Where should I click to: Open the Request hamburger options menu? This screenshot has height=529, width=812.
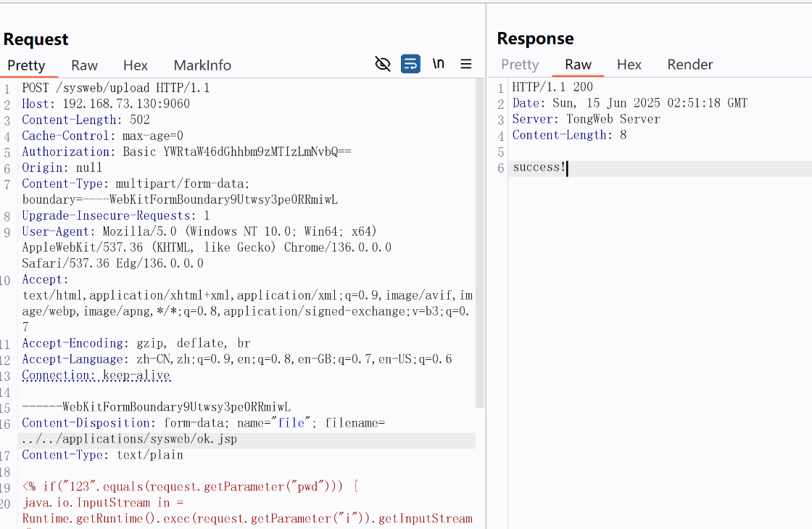point(466,64)
